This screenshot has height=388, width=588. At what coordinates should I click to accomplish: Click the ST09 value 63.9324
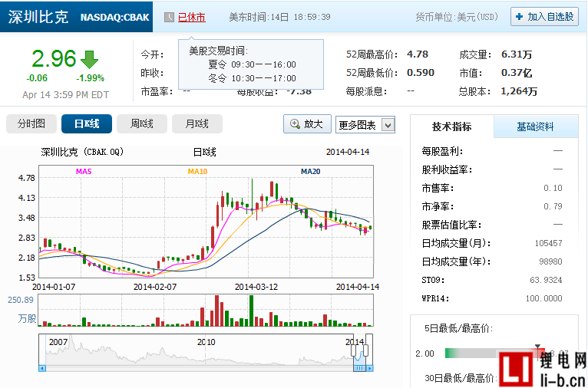click(x=546, y=280)
